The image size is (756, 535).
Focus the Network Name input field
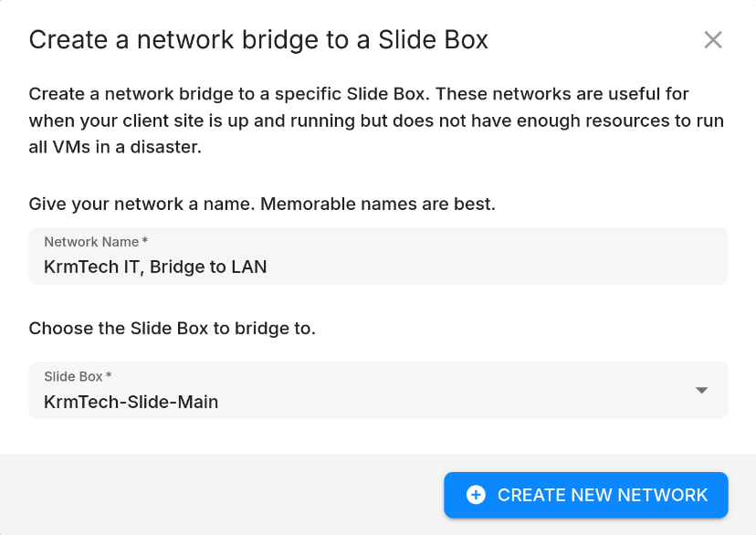coord(378,256)
